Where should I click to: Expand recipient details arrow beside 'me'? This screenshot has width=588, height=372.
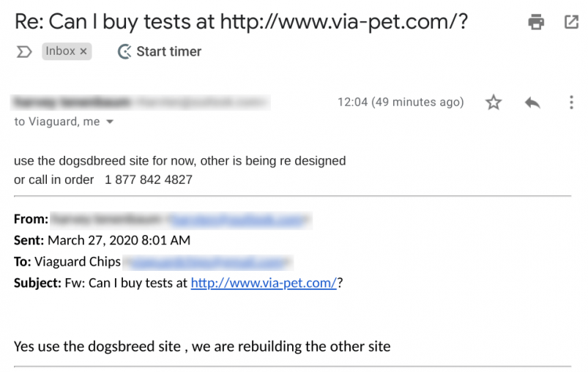[110, 122]
